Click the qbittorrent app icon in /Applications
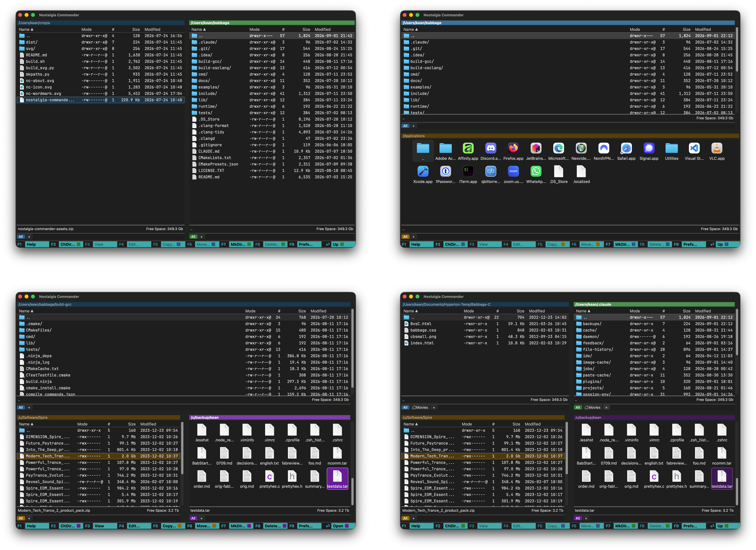This screenshot has height=550, width=756. click(x=491, y=171)
